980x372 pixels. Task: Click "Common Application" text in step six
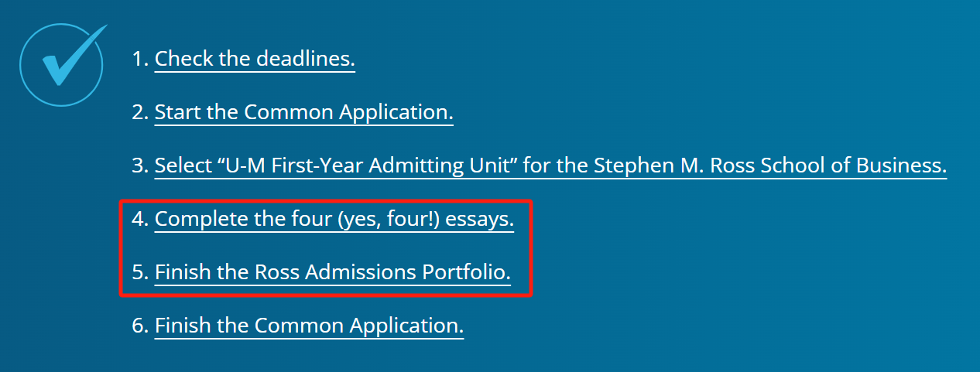pos(359,326)
